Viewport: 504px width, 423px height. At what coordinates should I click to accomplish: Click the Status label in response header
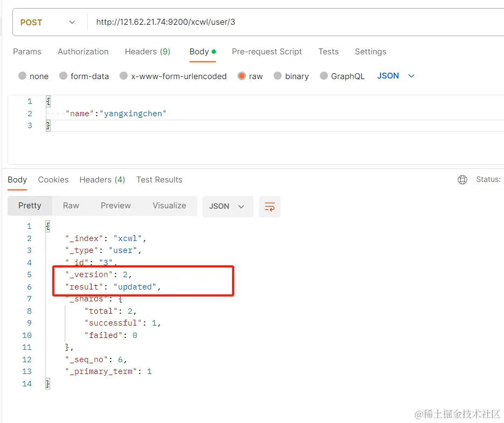pyautogui.click(x=488, y=179)
